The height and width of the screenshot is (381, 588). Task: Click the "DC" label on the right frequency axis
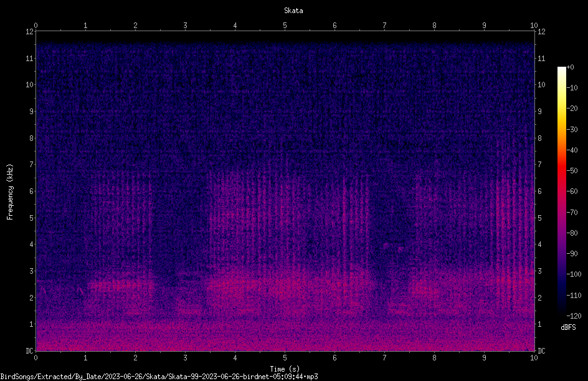pos(541,351)
